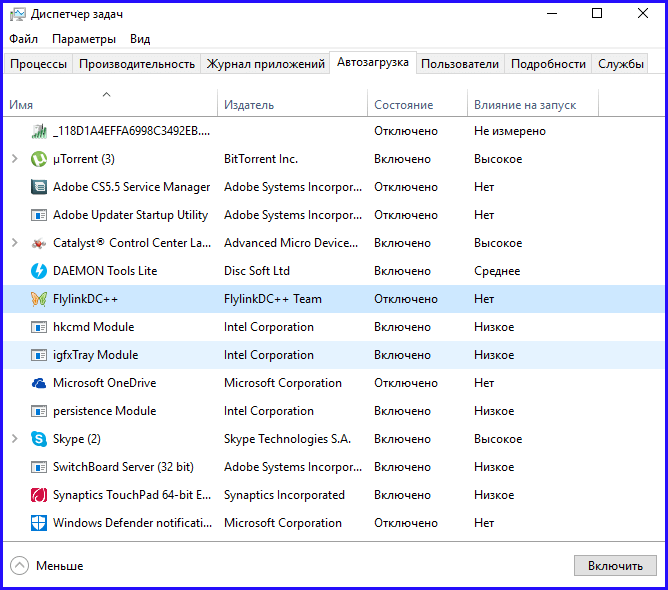
Task: Select the persistence Module name
Action: point(104,411)
